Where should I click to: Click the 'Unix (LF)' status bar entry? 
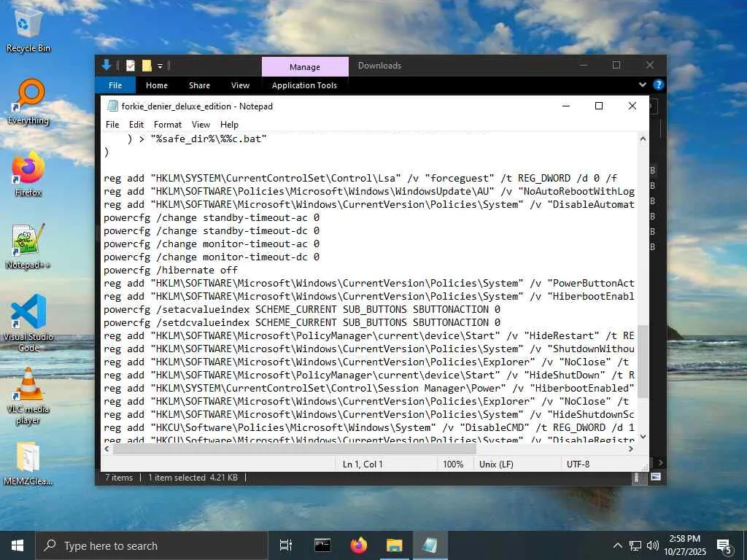[x=496, y=464]
